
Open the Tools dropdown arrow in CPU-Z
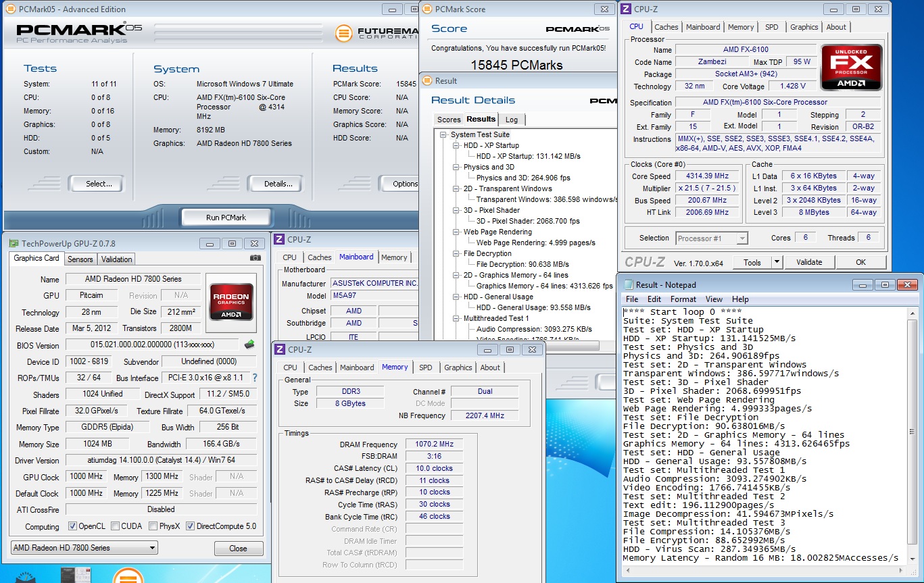click(777, 262)
